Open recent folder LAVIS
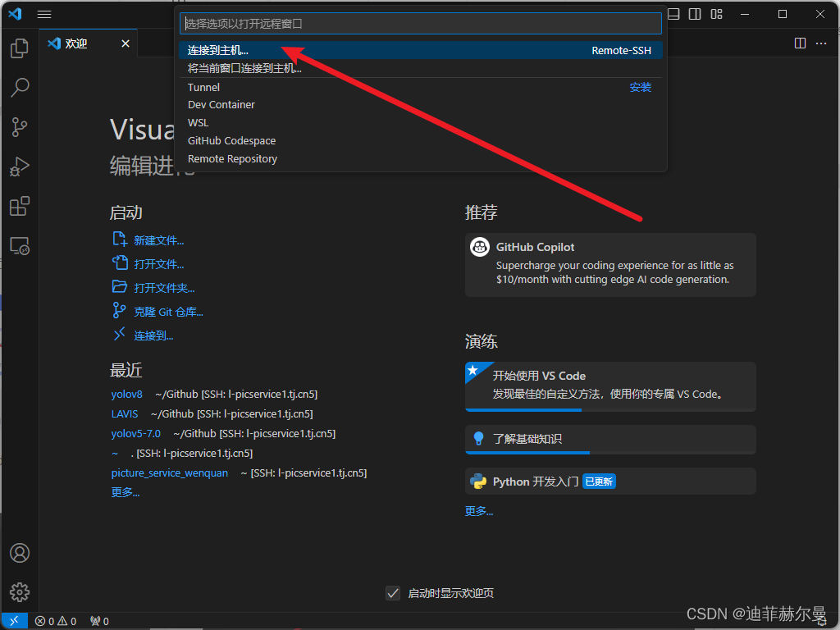840x630 pixels. coord(125,413)
